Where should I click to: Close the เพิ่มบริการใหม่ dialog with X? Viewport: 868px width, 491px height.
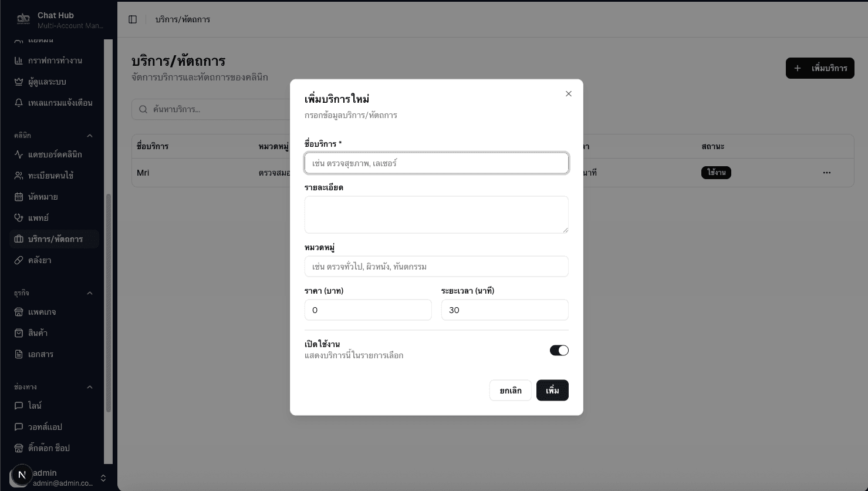568,94
